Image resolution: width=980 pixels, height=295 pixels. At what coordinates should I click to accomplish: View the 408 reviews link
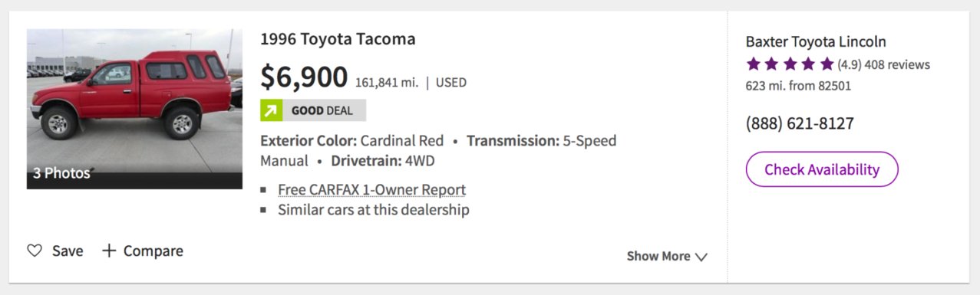pos(897,65)
